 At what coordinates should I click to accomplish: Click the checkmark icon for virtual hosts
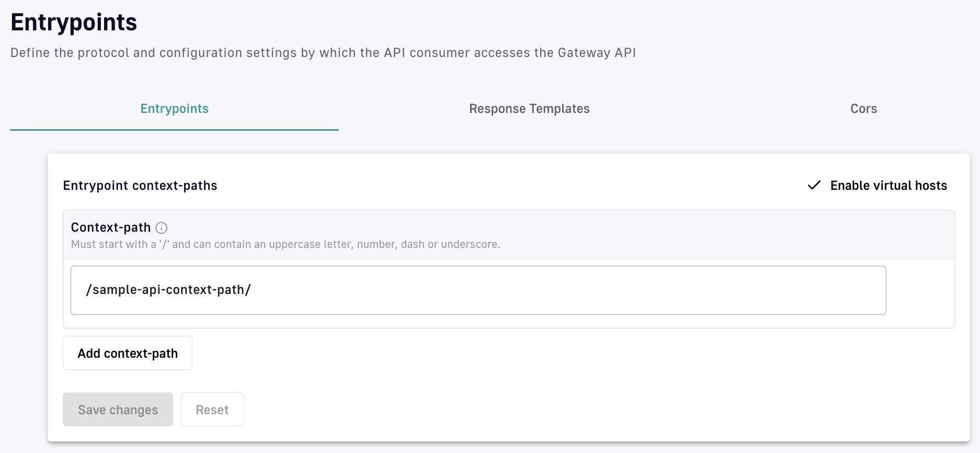814,186
